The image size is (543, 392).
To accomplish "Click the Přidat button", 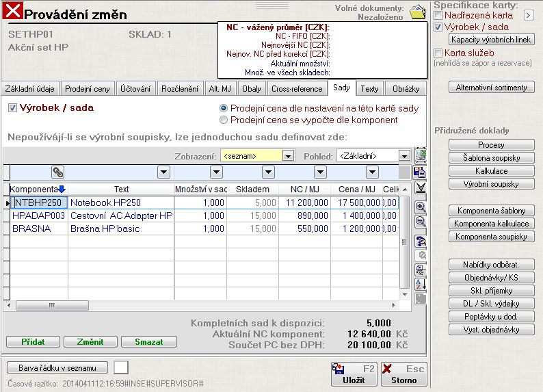I will pos(33,342).
